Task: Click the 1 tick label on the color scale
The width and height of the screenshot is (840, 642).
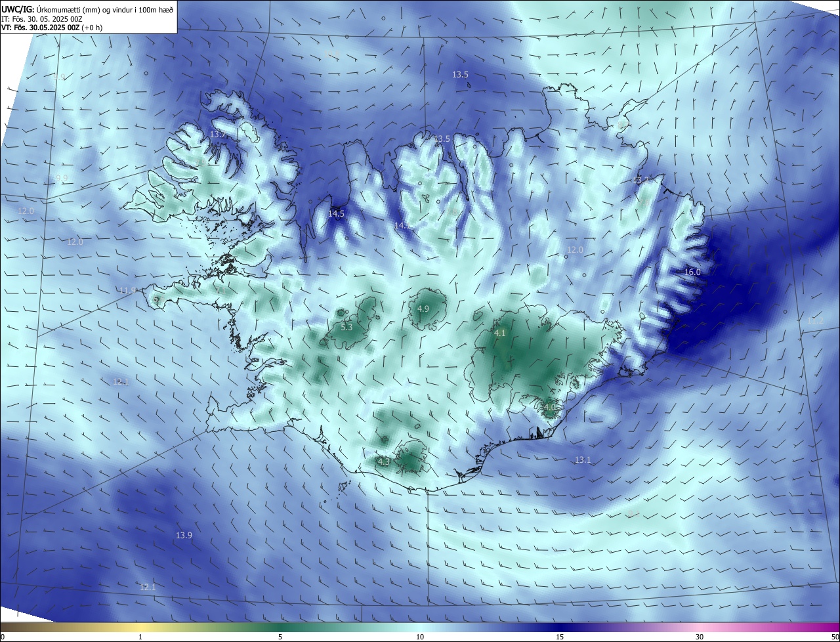Action: coord(140,637)
